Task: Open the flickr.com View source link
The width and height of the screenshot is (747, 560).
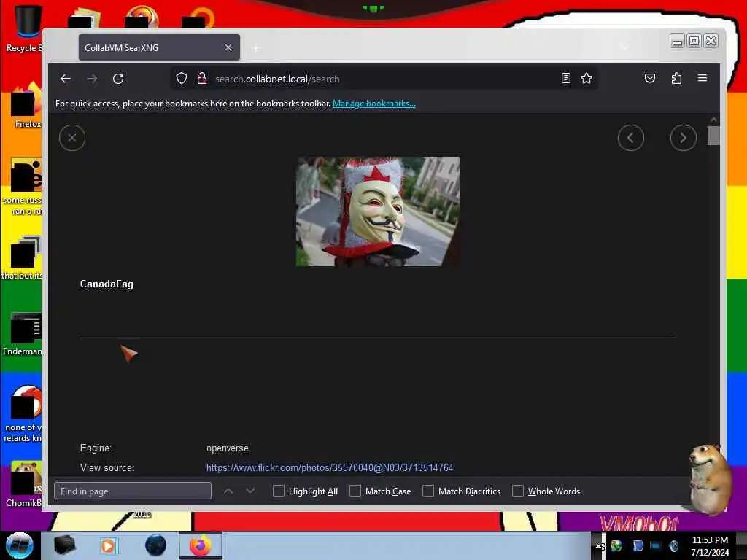Action: tap(330, 467)
